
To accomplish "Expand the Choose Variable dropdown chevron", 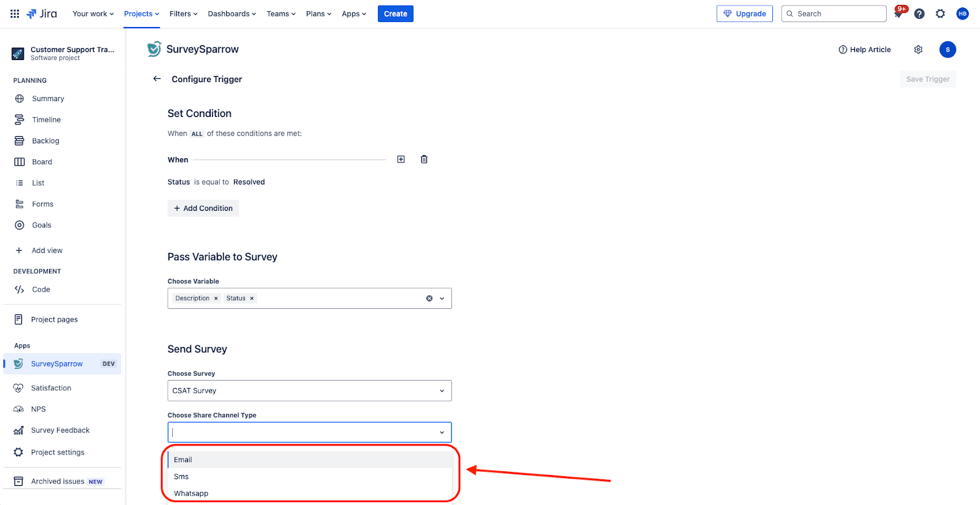I will pyautogui.click(x=442, y=298).
